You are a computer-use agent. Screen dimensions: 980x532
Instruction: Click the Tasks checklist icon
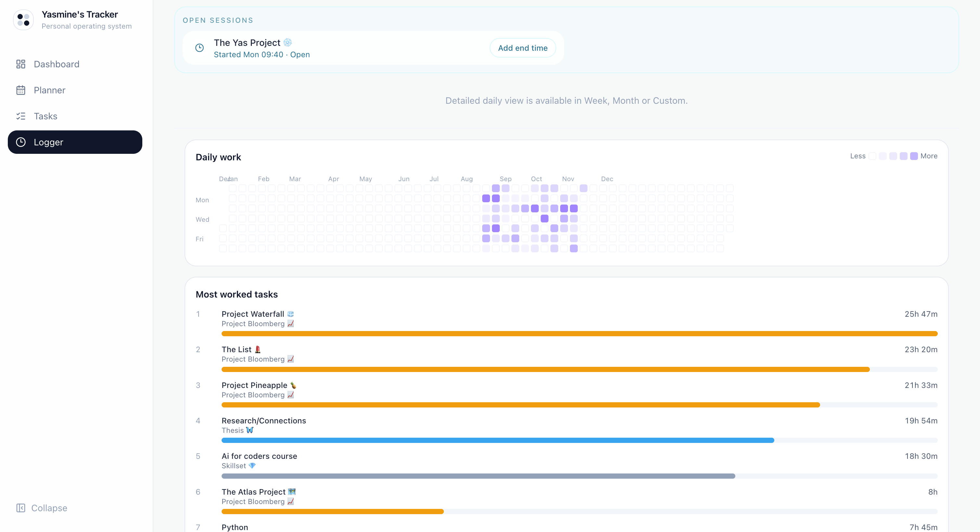20,116
